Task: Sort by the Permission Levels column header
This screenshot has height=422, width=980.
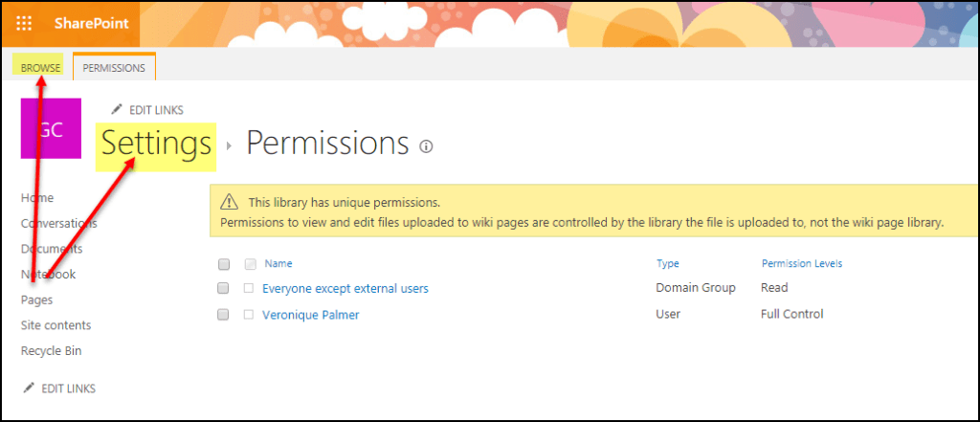Action: pyautogui.click(x=801, y=263)
